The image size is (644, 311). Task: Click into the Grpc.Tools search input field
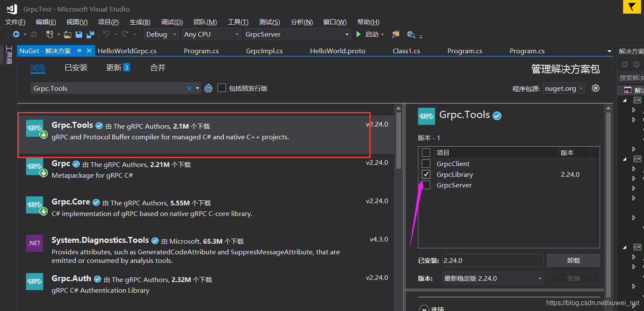click(x=109, y=88)
